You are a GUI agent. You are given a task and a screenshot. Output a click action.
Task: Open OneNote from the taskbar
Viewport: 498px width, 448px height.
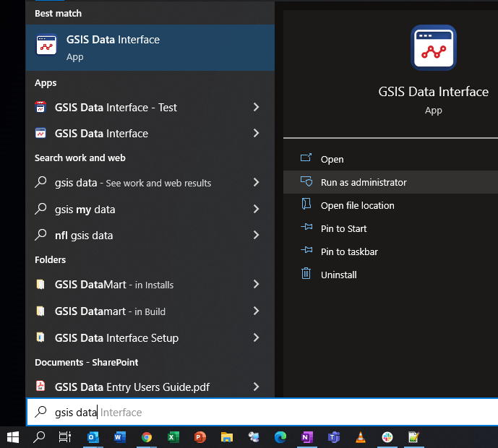[x=306, y=437]
